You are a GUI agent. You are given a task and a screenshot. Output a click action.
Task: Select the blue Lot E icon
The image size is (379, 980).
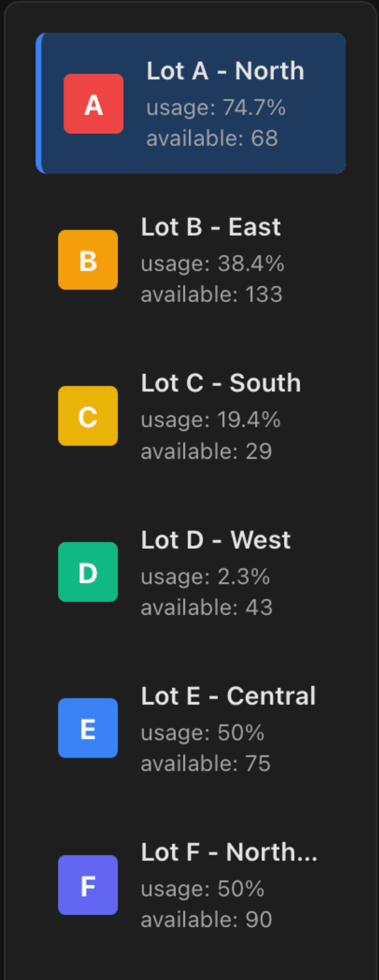click(88, 728)
